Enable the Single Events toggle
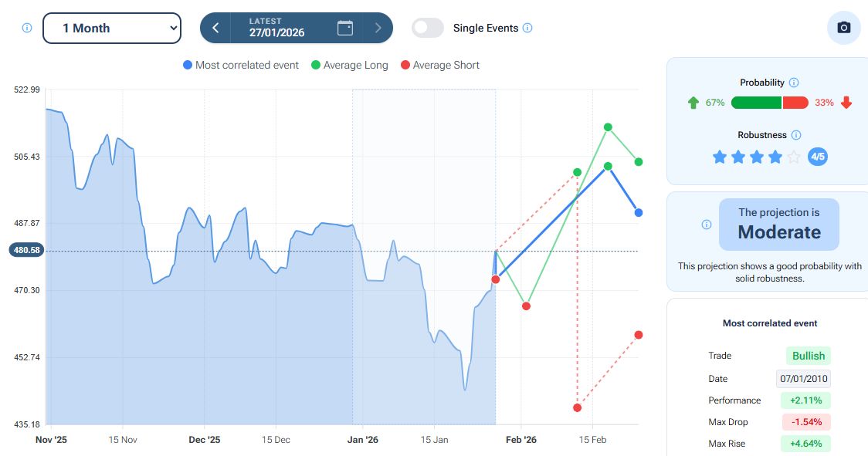The image size is (868, 456). coord(428,28)
